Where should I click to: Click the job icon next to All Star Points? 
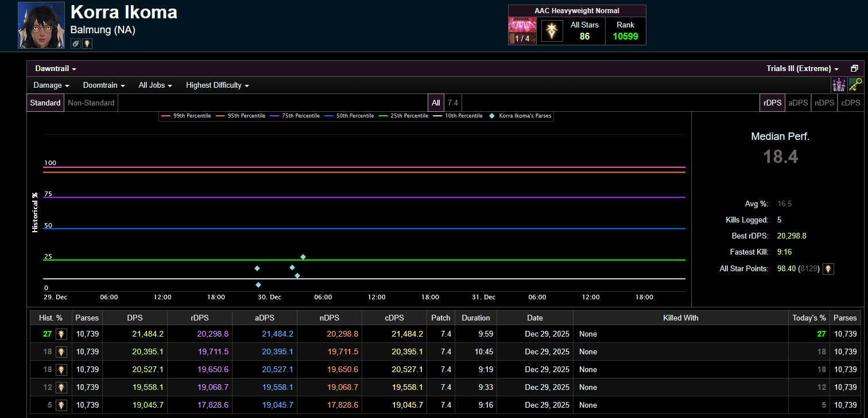pos(828,268)
